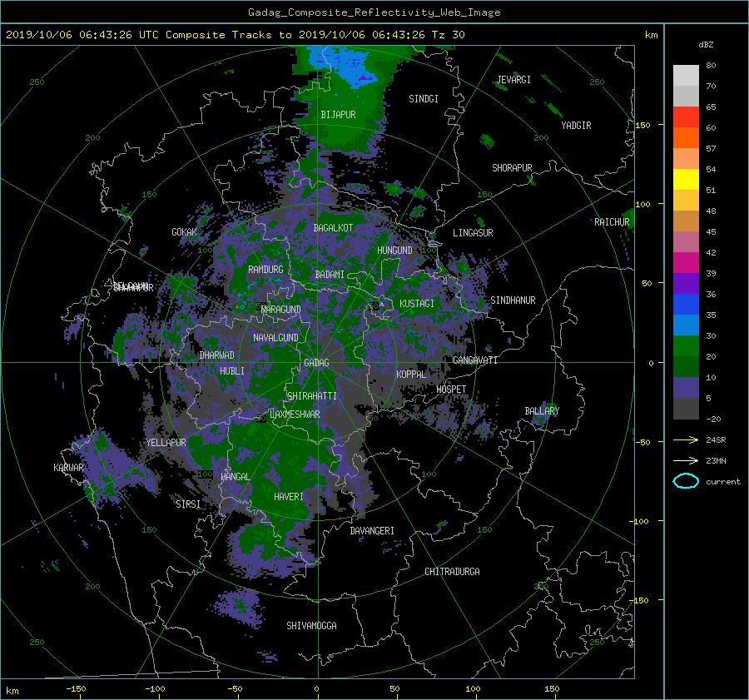
Task: Click the 'DAVANGERI' city label
Action: pyautogui.click(x=372, y=531)
